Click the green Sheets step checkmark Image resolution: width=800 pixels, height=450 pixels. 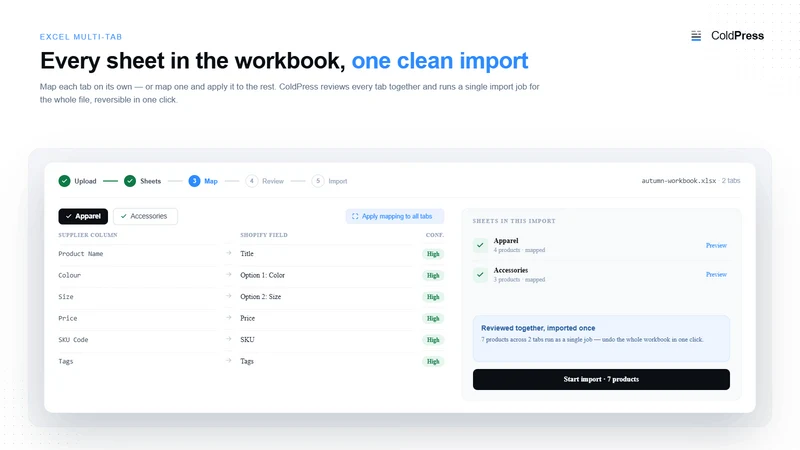pyautogui.click(x=130, y=181)
